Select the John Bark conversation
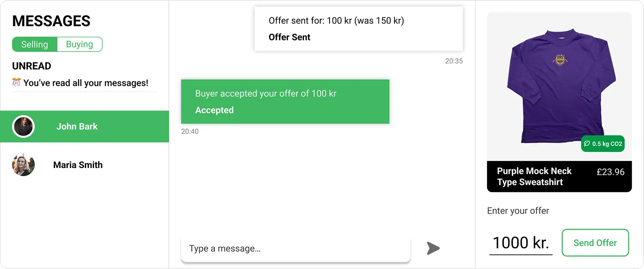 (x=84, y=126)
